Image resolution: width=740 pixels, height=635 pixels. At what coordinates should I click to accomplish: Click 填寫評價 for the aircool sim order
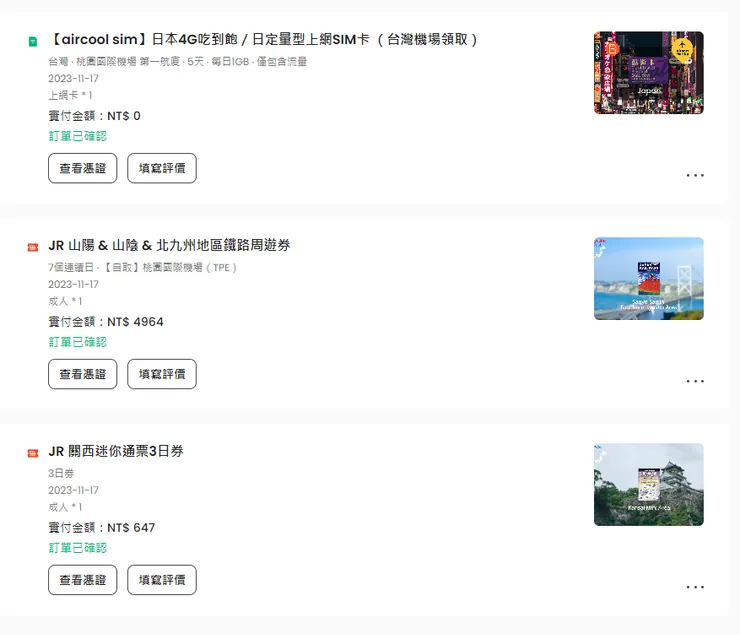(162, 168)
